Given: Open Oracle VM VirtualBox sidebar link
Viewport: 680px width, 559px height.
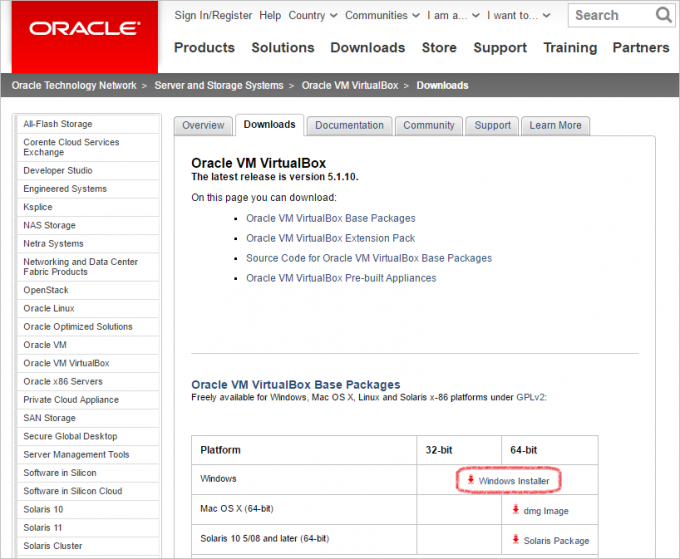Looking at the screenshot, I should pyautogui.click(x=66, y=363).
